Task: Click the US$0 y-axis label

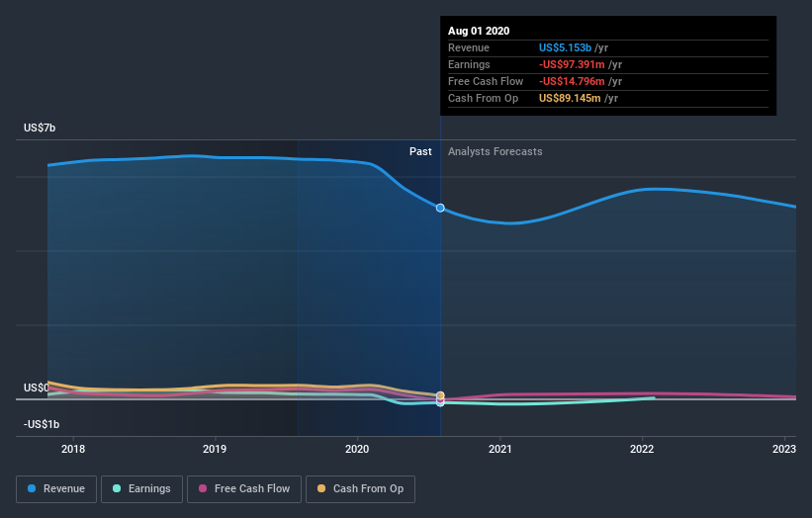Action: (37, 388)
